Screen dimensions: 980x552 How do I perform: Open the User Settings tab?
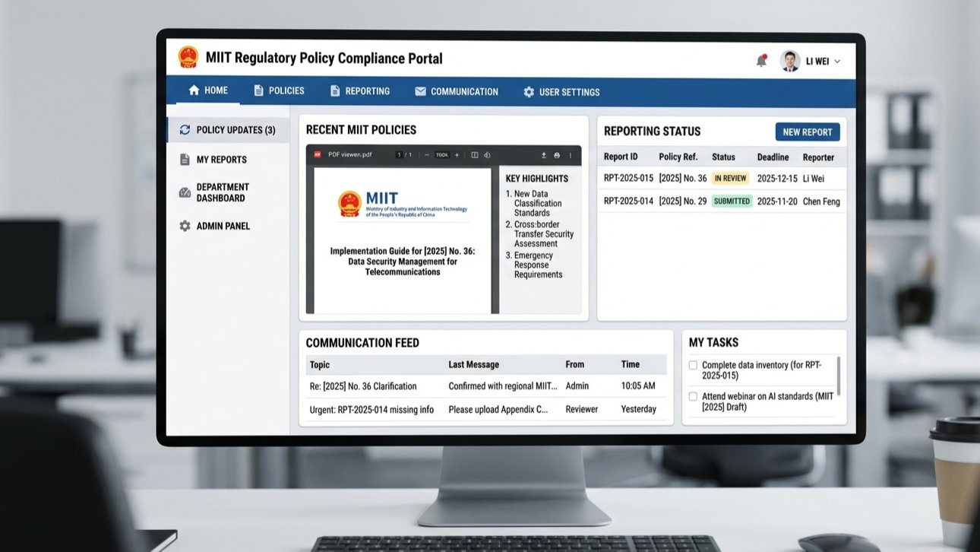coord(561,92)
